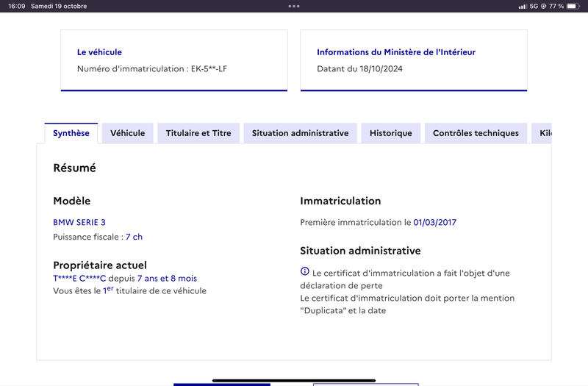Screen dimensions: 588x386
Task: Open the Synthèse tab
Action: (x=71, y=133)
